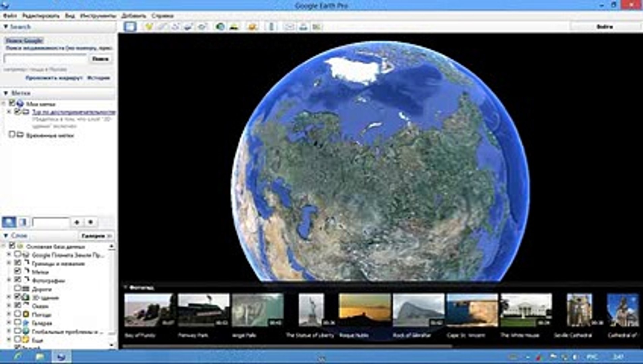The width and height of the screenshot is (643, 364).
Task: Open the Вид menu
Action: (70, 16)
